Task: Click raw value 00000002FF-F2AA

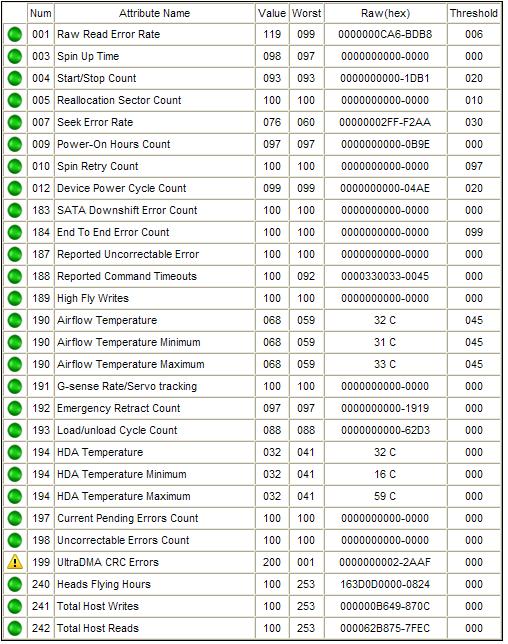Action: pyautogui.click(x=385, y=122)
